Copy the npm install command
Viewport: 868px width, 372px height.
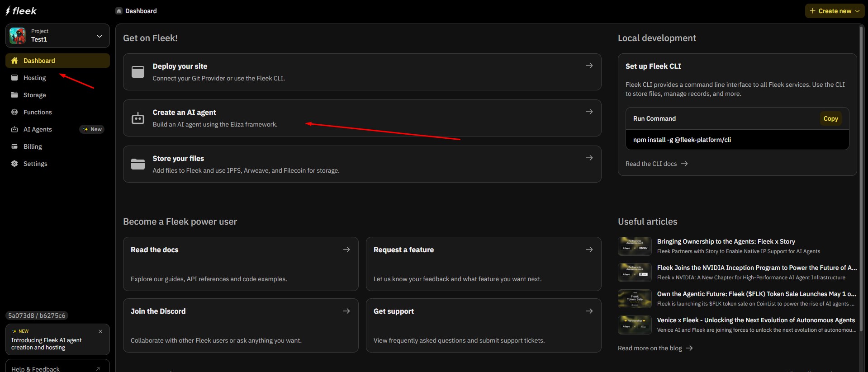click(x=830, y=118)
